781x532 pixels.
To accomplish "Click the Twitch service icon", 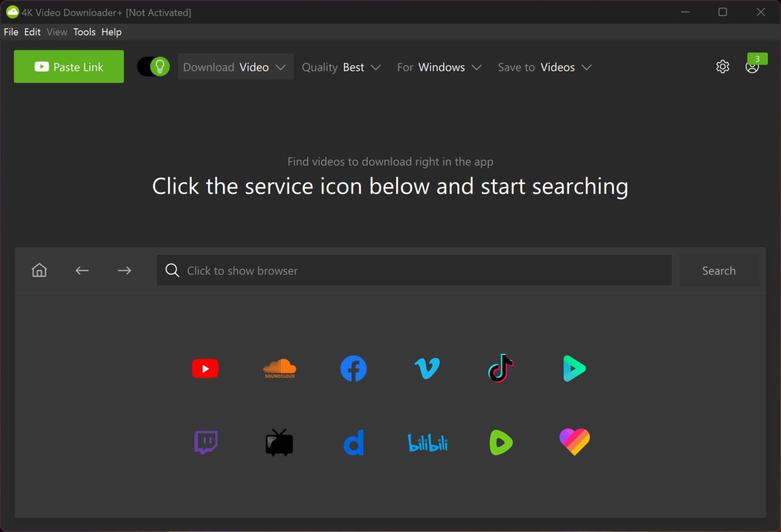I will (205, 442).
